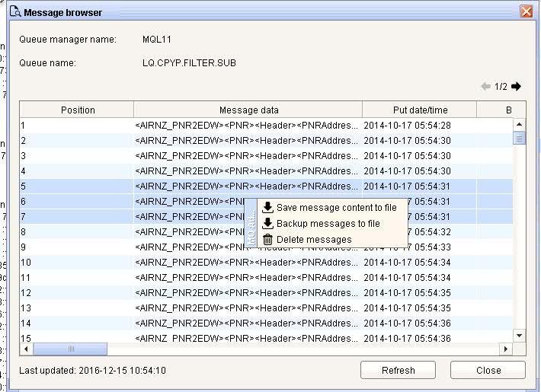The height and width of the screenshot is (392, 541).
Task: Select row at position 13
Action: click(266, 308)
